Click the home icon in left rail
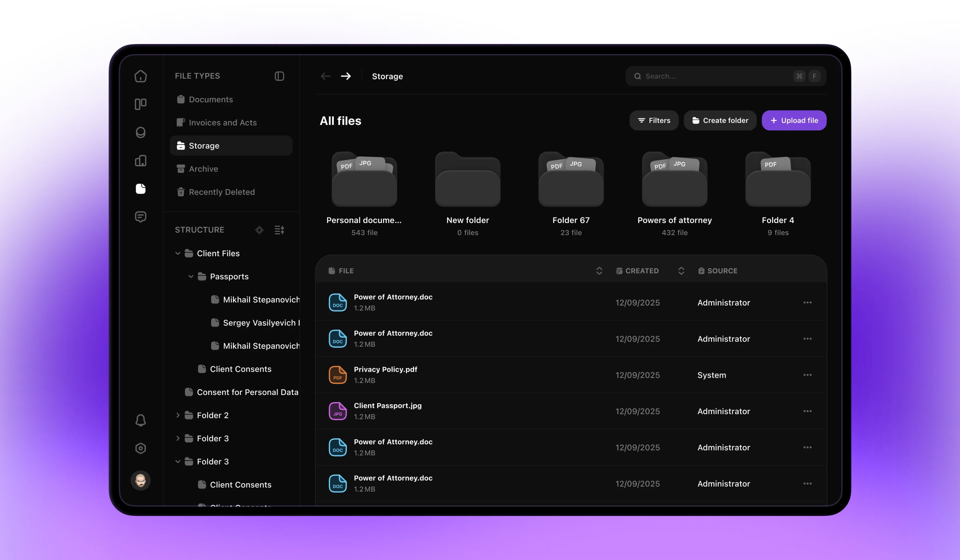This screenshot has height=560, width=960. pos(141,76)
